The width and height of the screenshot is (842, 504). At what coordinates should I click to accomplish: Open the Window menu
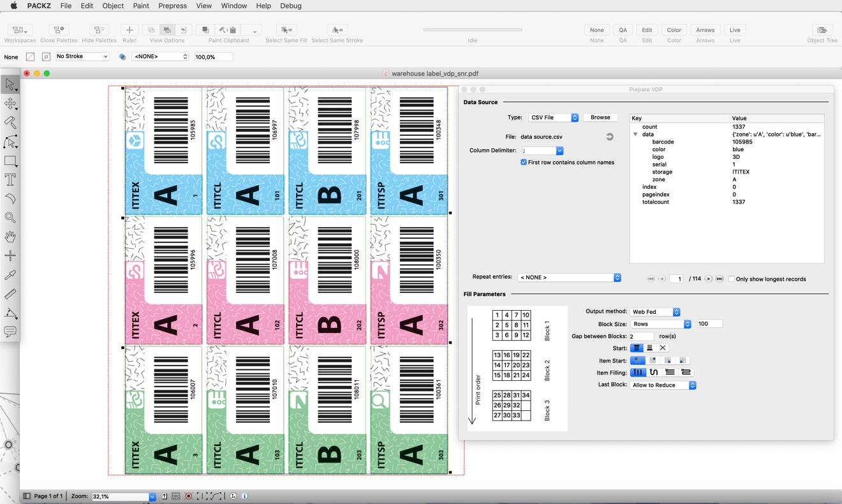[x=234, y=6]
